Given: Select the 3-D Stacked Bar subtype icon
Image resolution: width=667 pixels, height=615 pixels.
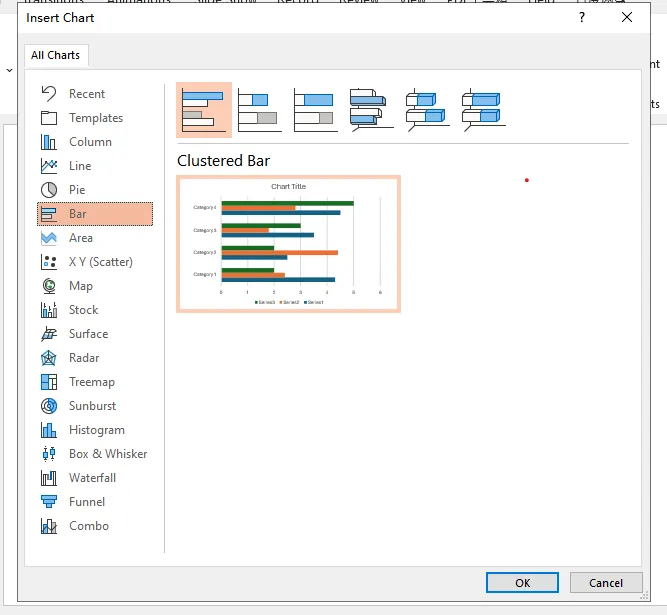Looking at the screenshot, I should pos(428,109).
